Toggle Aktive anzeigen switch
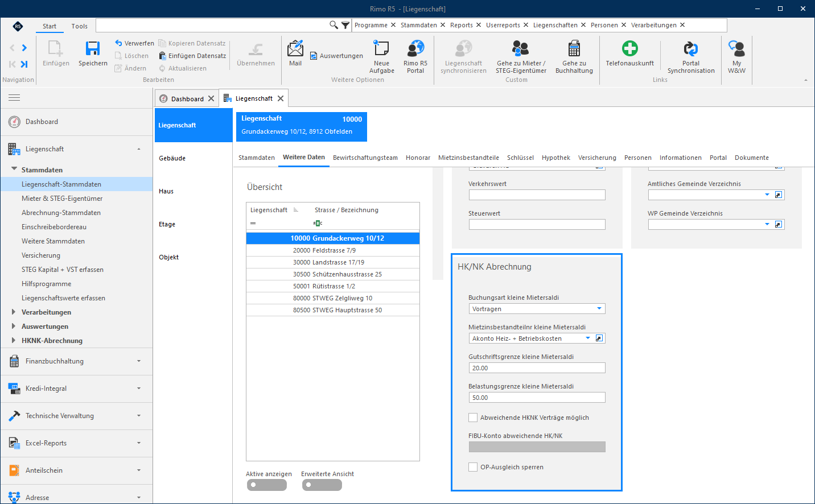This screenshot has width=815, height=504. coord(267,485)
